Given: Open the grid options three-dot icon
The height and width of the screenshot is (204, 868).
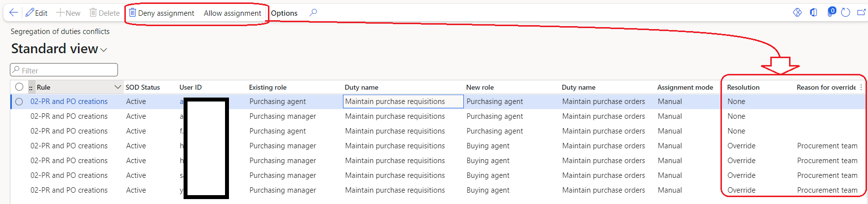Looking at the screenshot, I should coord(861,87).
